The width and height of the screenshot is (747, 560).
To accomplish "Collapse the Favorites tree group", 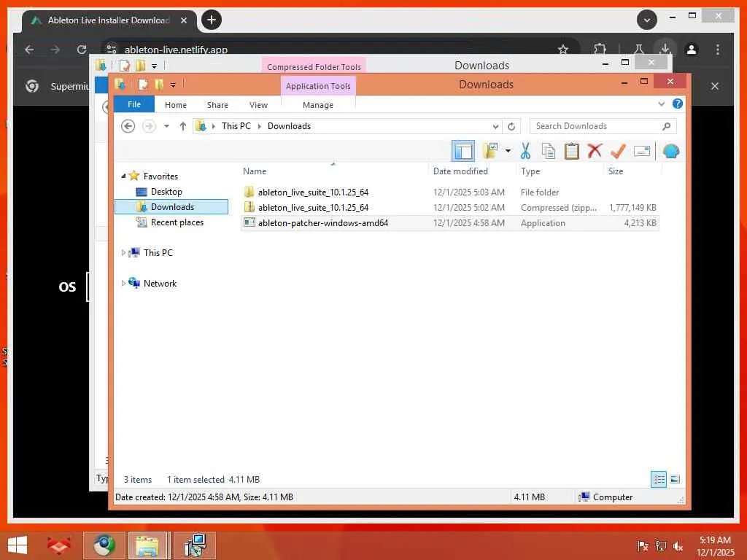I will 123,176.
